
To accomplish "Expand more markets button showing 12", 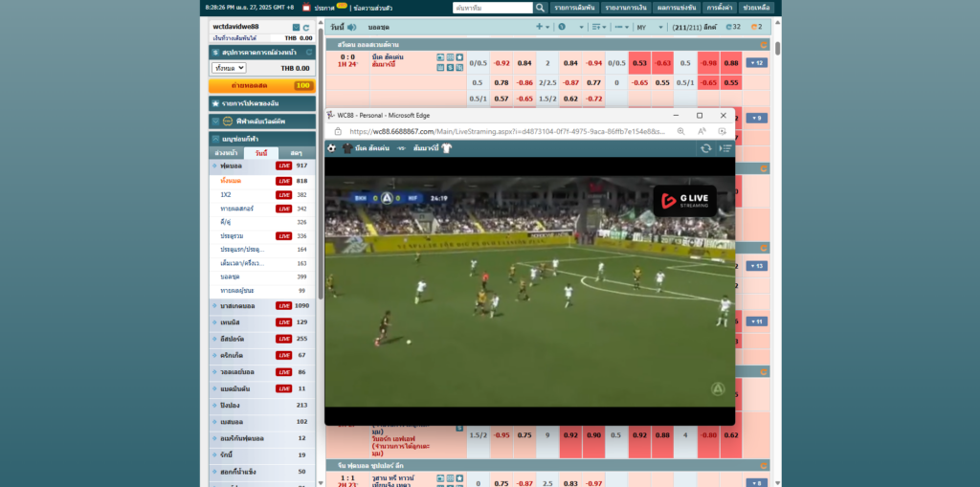I will [x=756, y=62].
